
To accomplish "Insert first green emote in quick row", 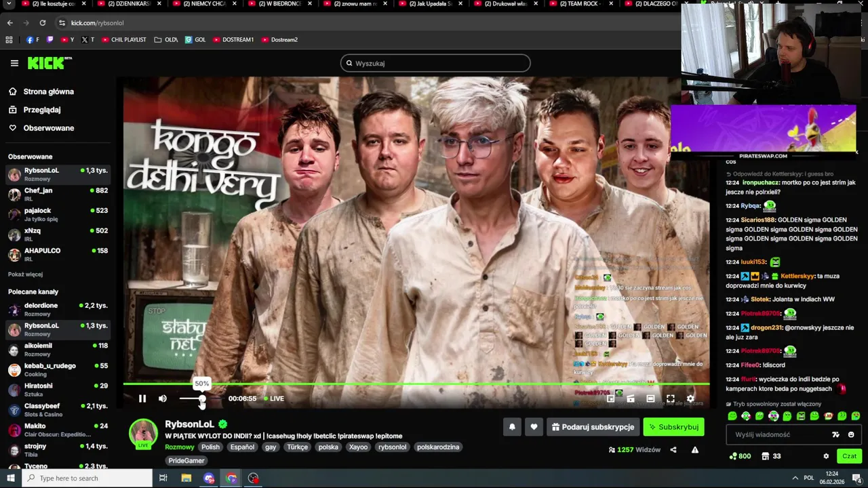I will pyautogui.click(x=732, y=416).
